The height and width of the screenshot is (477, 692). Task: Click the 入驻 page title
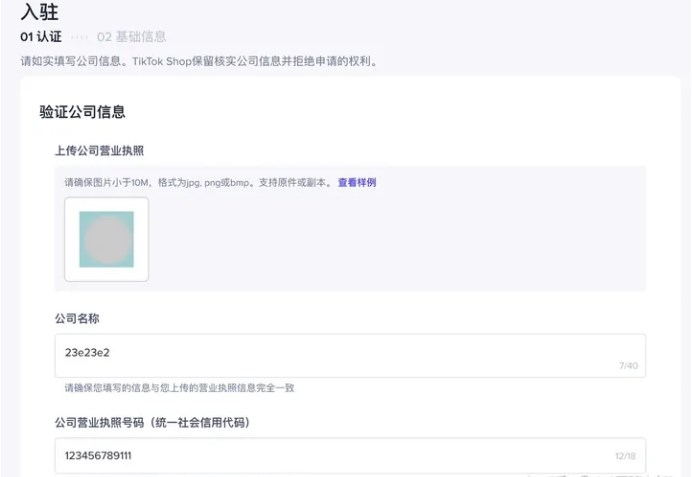pyautogui.click(x=39, y=12)
